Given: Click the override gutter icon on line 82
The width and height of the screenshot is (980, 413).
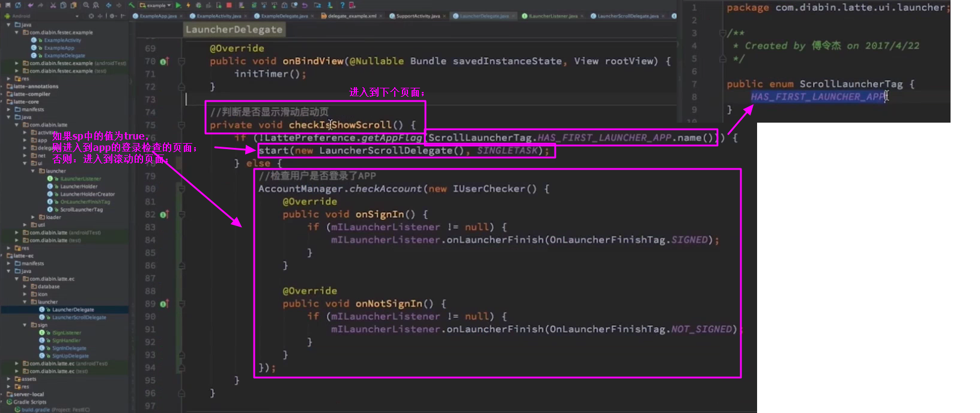Looking at the screenshot, I should click(164, 215).
